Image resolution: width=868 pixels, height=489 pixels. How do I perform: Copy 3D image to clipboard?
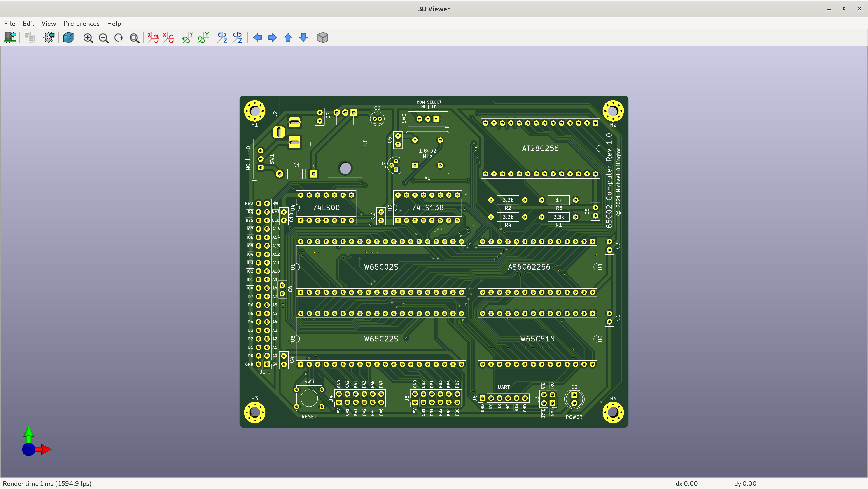click(x=29, y=38)
